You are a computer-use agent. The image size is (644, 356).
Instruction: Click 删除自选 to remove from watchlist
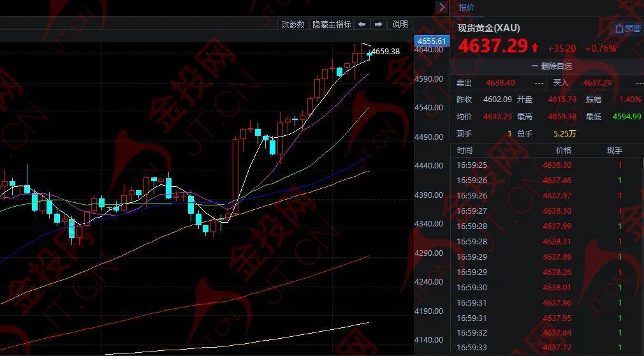coord(552,66)
